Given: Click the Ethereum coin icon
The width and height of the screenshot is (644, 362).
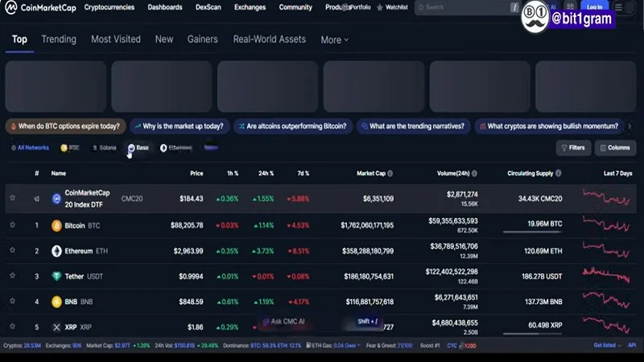Looking at the screenshot, I should (57, 251).
